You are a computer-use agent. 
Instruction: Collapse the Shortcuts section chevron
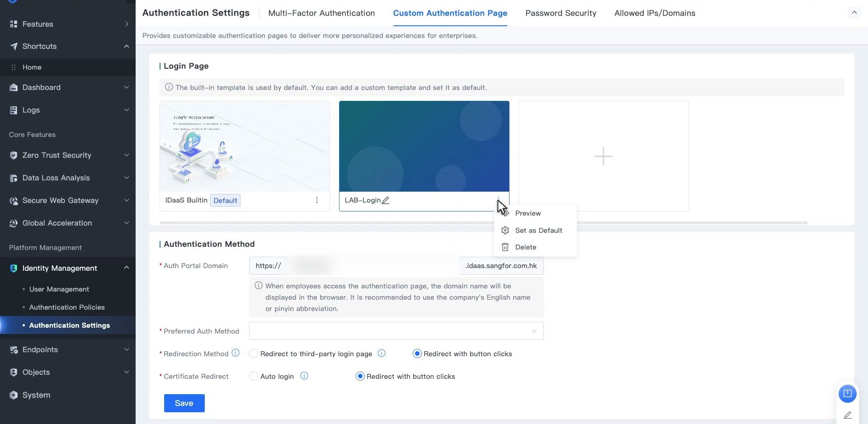pyautogui.click(x=127, y=46)
